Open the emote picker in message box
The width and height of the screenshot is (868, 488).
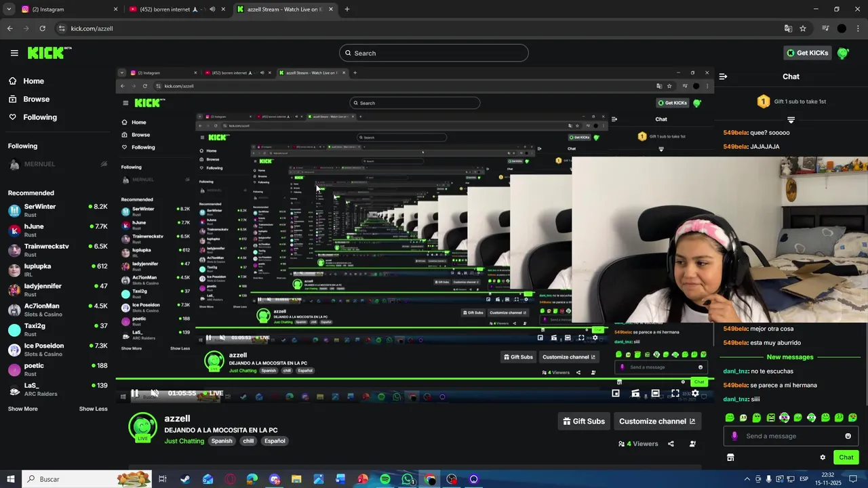(848, 436)
